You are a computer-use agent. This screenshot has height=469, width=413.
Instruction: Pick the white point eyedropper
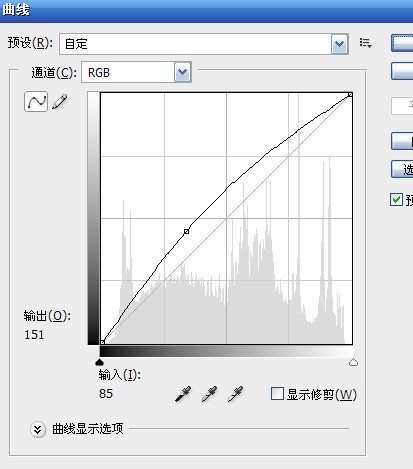[235, 394]
